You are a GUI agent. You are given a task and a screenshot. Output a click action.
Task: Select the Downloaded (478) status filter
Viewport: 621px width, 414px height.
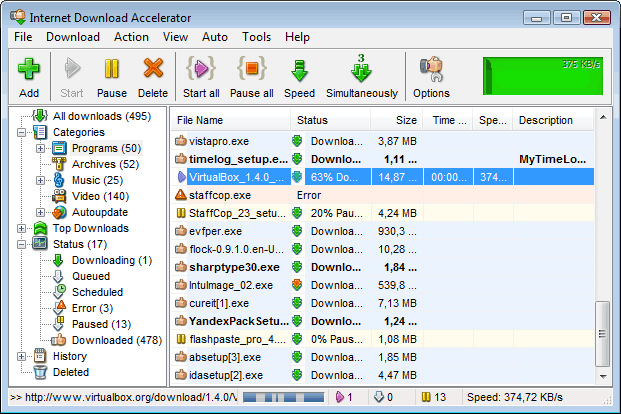click(117, 340)
